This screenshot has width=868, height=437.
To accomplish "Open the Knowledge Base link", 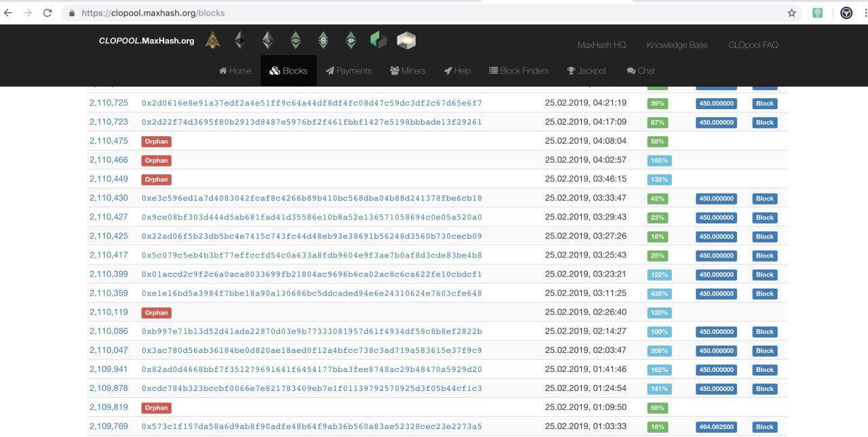I will point(677,45).
